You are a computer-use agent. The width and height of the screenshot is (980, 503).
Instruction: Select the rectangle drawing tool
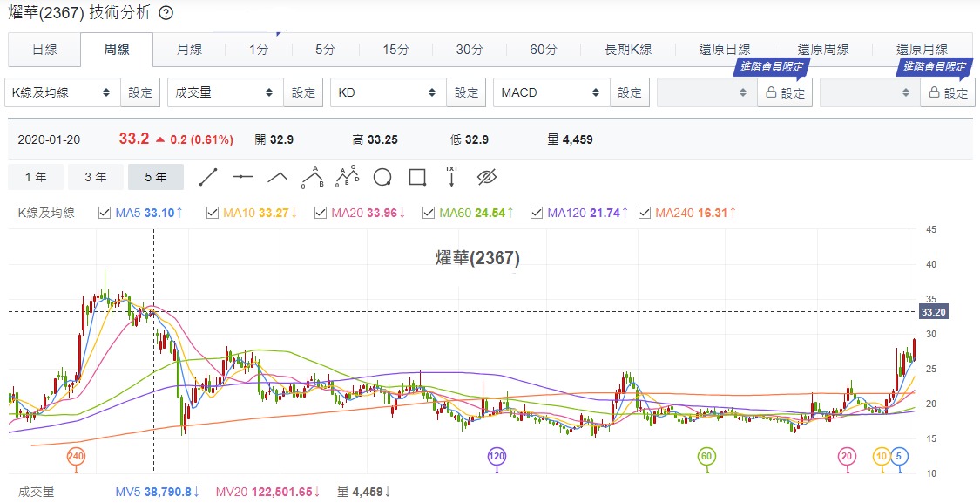pyautogui.click(x=417, y=177)
